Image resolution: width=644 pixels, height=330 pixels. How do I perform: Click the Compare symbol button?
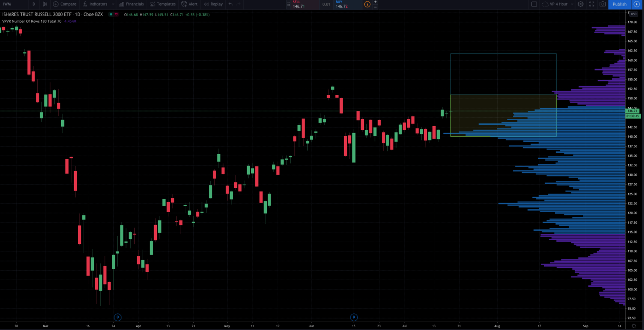(x=64, y=4)
